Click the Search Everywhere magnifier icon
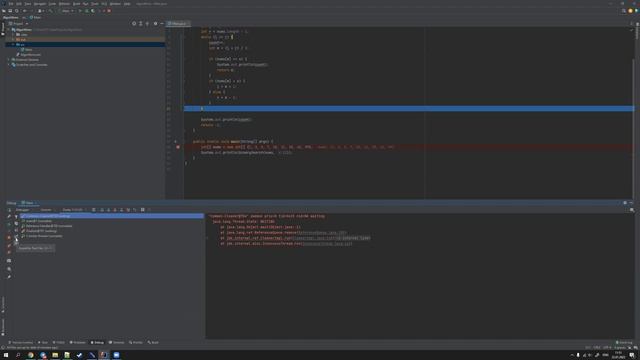Screen dimensions: 640x360 (x=623, y=11)
